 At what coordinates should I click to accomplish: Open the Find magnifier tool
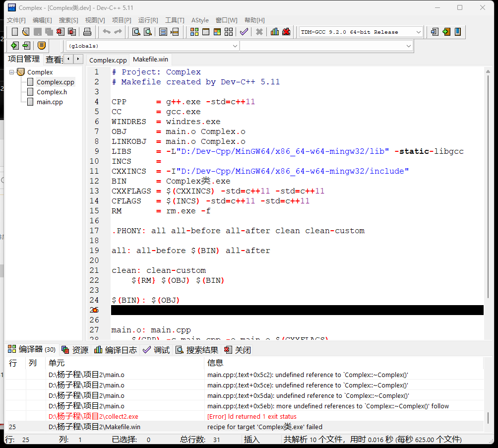click(136, 32)
